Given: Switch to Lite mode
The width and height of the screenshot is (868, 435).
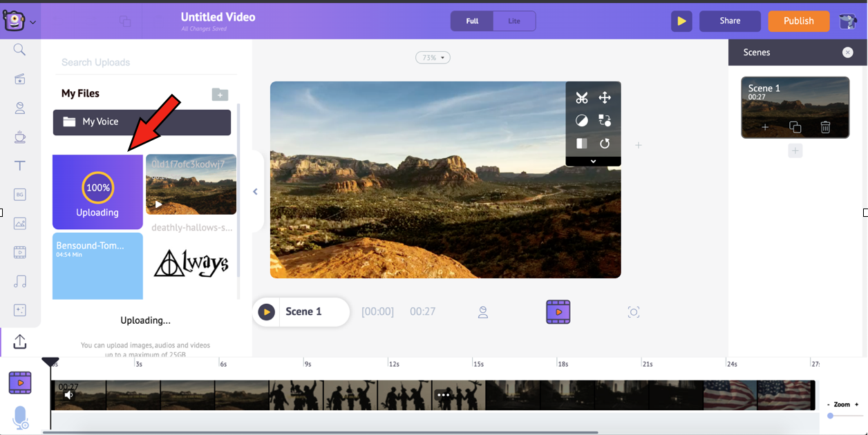Looking at the screenshot, I should tap(514, 21).
